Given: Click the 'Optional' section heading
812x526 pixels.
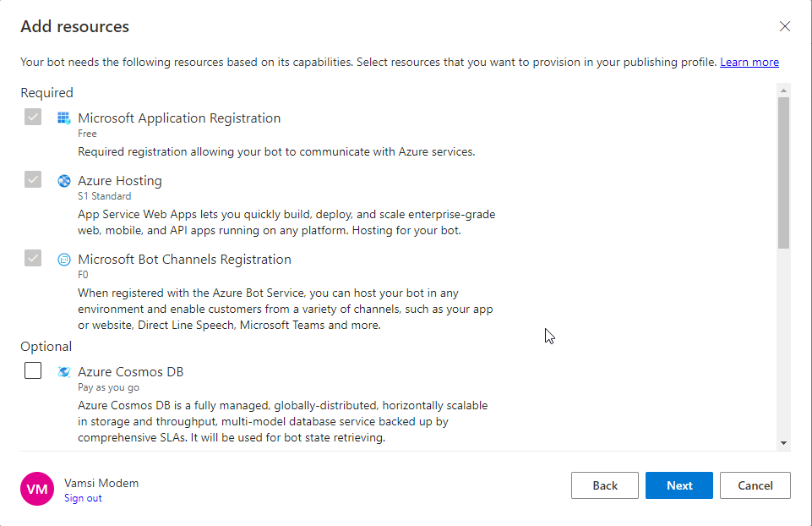Looking at the screenshot, I should [46, 347].
